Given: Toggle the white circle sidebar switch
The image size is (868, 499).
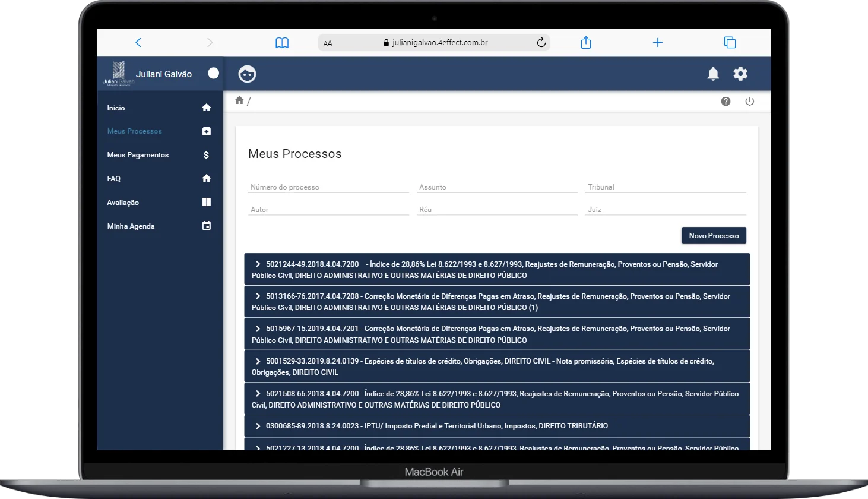Looking at the screenshot, I should click(213, 73).
